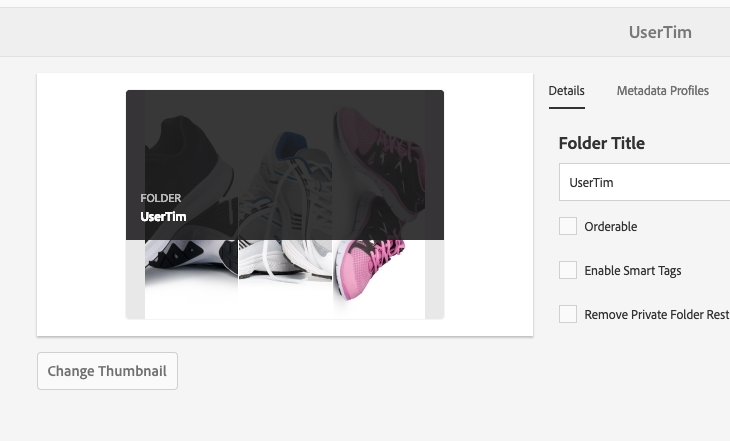Click the UserTim name on thumbnail overlay
This screenshot has height=441, width=730.
[x=163, y=216]
